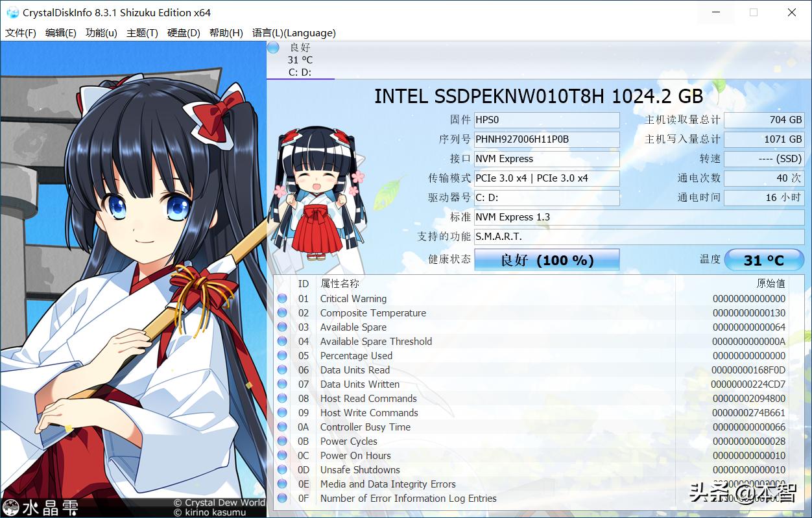
Task: Open the 文件(F) menu
Action: pos(21,33)
